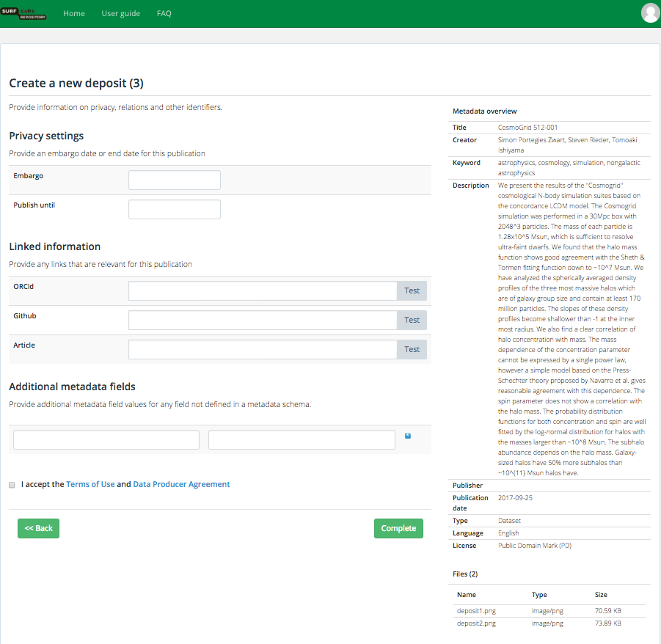Open the FAQ page
The width and height of the screenshot is (661, 644).
[x=164, y=13]
